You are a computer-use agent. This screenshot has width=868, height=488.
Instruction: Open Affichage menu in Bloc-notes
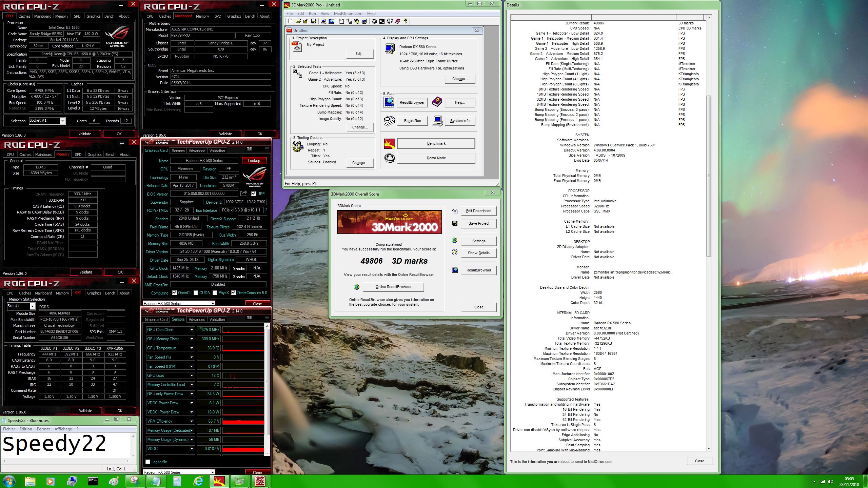point(63,429)
